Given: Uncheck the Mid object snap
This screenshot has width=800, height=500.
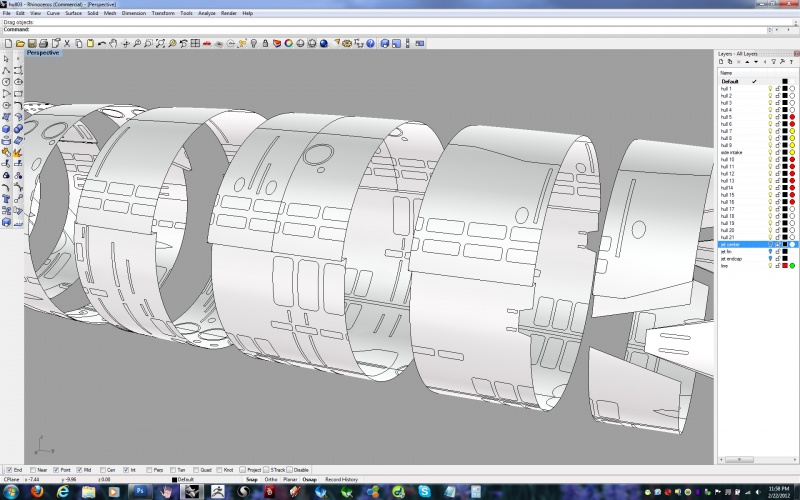Looking at the screenshot, I should click(x=79, y=470).
